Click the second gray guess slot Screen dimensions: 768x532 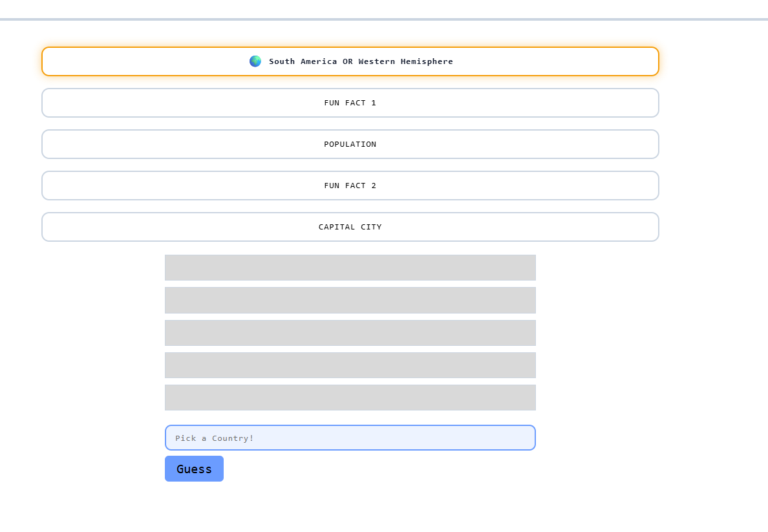point(350,300)
